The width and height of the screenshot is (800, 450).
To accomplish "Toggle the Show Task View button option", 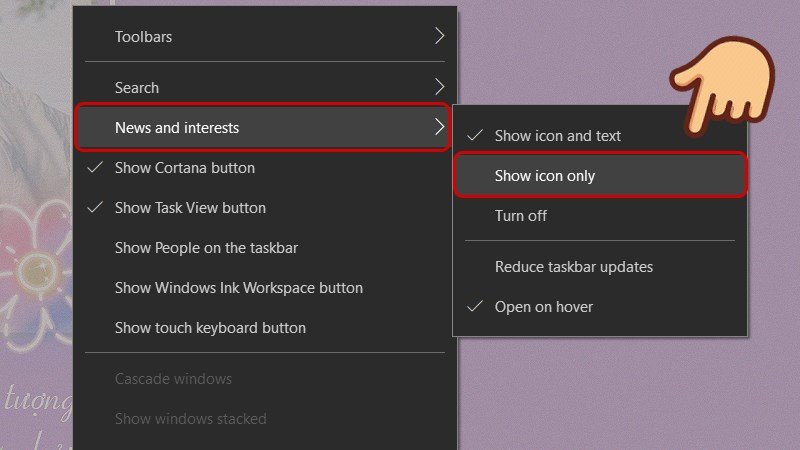I will [190, 208].
